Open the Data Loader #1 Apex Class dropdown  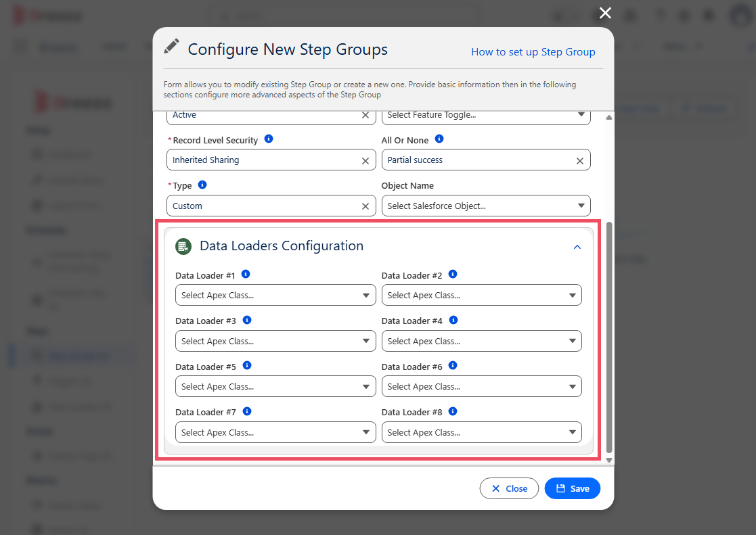pyautogui.click(x=275, y=295)
